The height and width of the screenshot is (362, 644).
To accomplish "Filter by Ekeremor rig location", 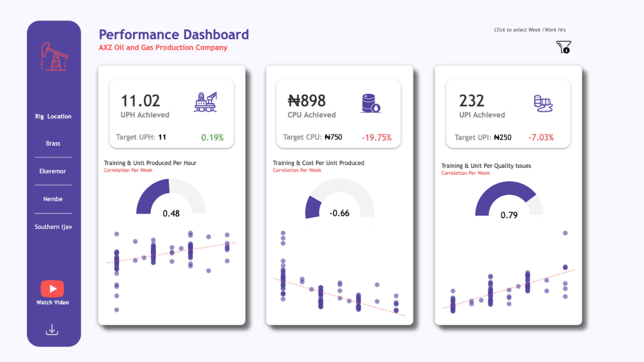I will [x=53, y=172].
